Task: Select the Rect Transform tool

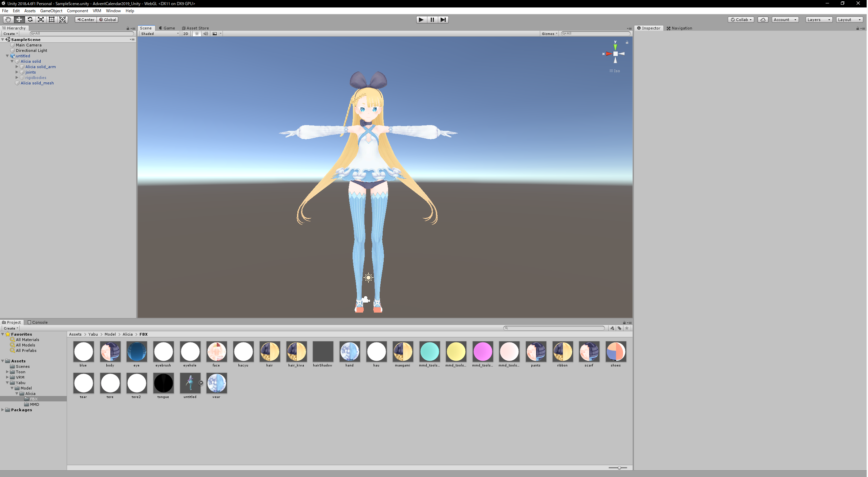Action: [x=51, y=20]
